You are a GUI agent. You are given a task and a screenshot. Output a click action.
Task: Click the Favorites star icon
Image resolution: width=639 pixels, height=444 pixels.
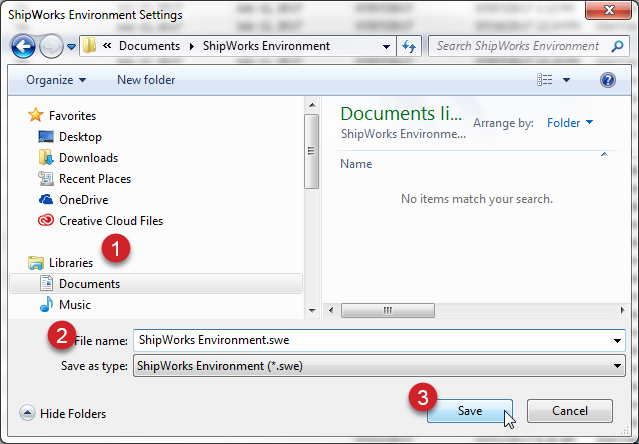pyautogui.click(x=36, y=115)
